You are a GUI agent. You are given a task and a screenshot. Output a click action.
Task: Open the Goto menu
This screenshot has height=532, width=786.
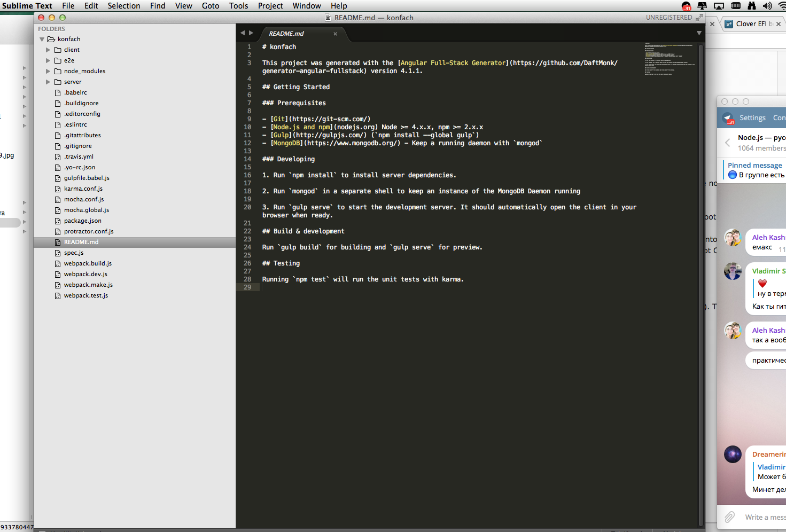pyautogui.click(x=211, y=6)
